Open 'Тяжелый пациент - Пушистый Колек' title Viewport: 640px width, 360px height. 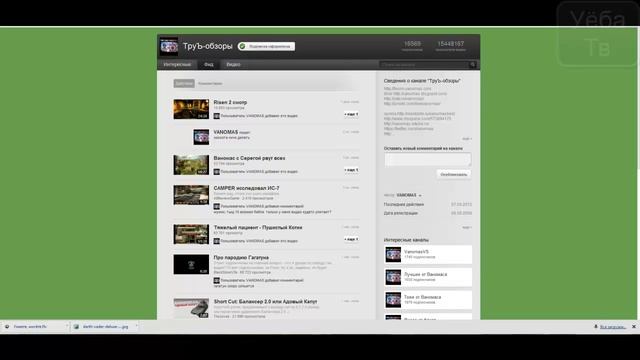click(258, 227)
